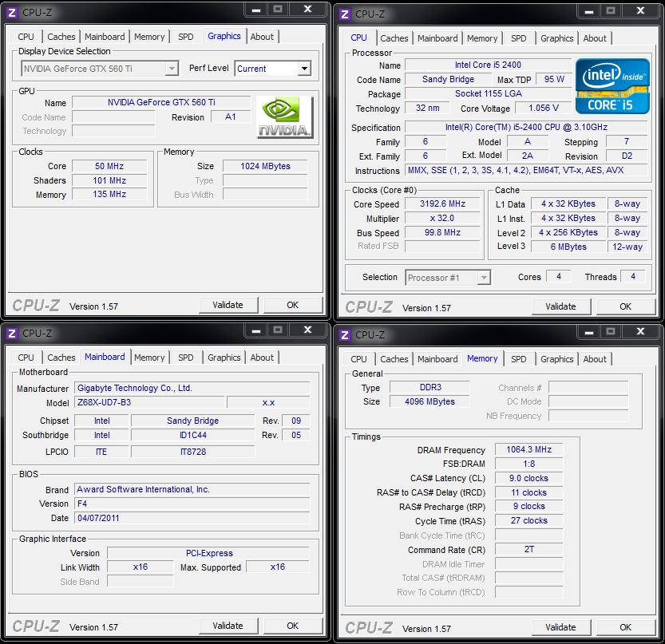
Task: Click the CPU-Z title icon in Mainboard window
Action: (x=12, y=334)
